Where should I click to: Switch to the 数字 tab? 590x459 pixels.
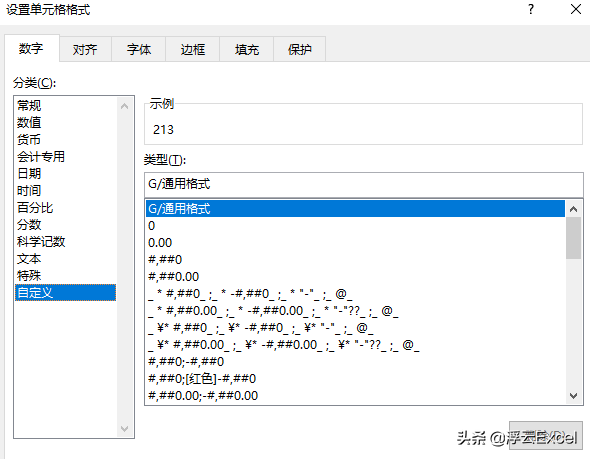click(x=32, y=48)
